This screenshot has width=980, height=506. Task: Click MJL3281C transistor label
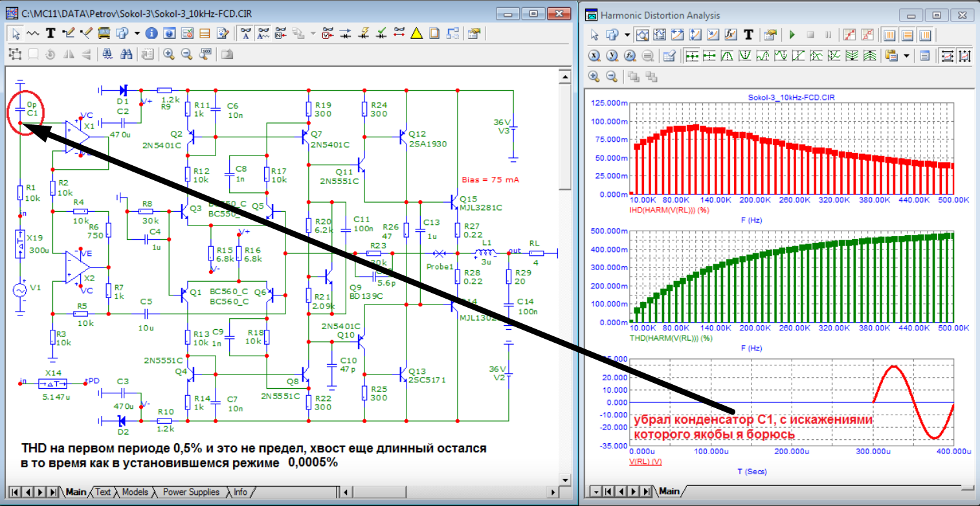click(481, 207)
